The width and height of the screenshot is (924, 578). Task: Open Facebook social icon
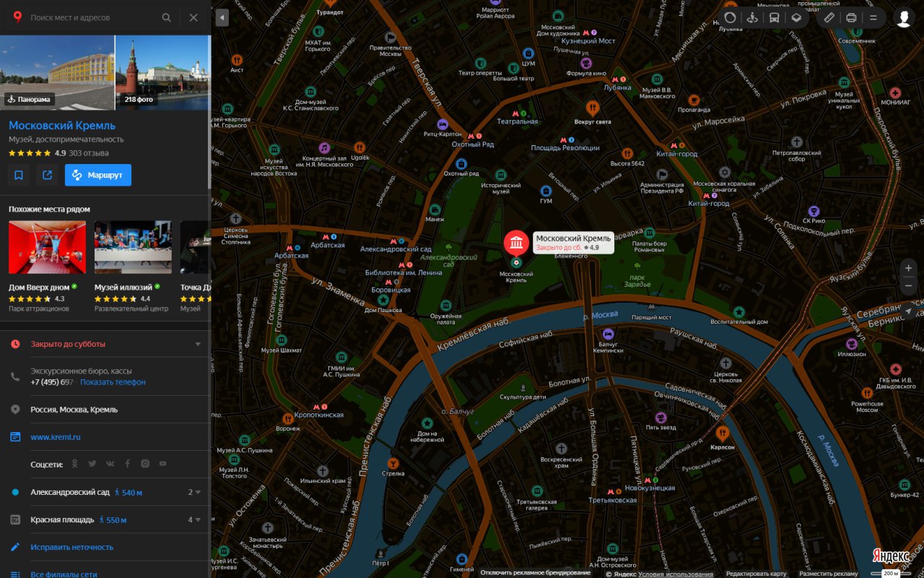tap(127, 464)
